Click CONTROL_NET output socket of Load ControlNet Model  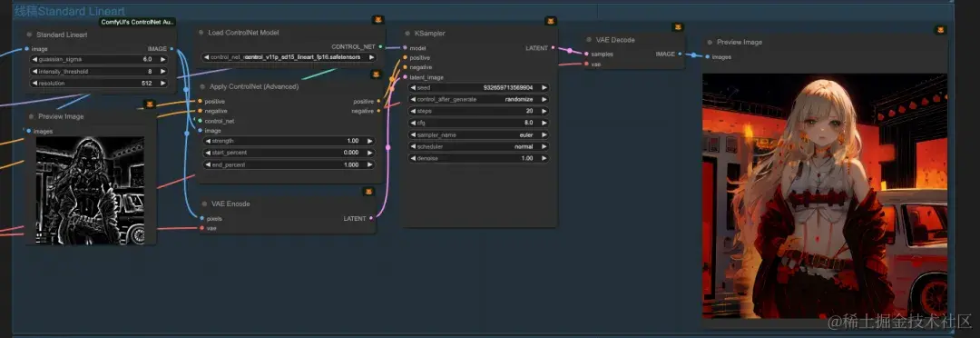380,46
